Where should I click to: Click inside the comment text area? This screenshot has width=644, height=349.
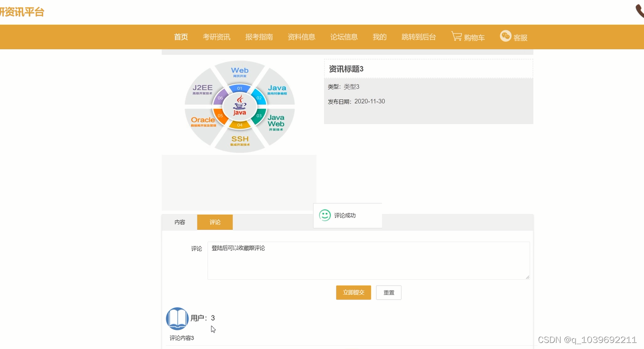[369, 260]
